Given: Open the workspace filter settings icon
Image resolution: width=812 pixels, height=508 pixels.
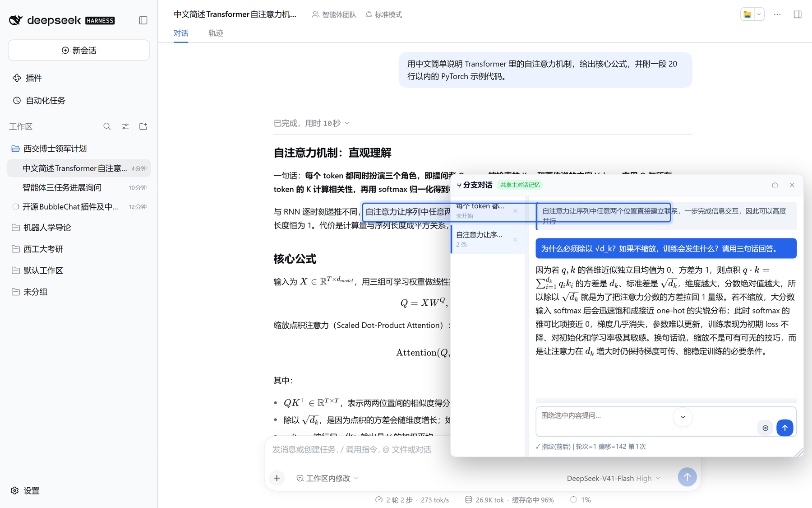Looking at the screenshot, I should [x=125, y=126].
